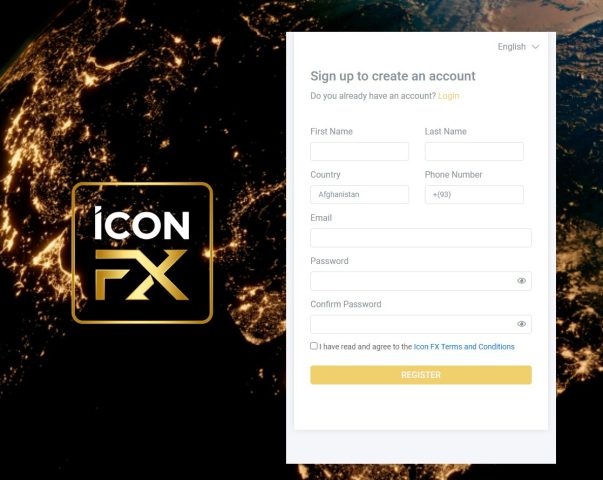Click the Phone Number label text
Image resolution: width=603 pixels, height=480 pixels.
pos(453,175)
